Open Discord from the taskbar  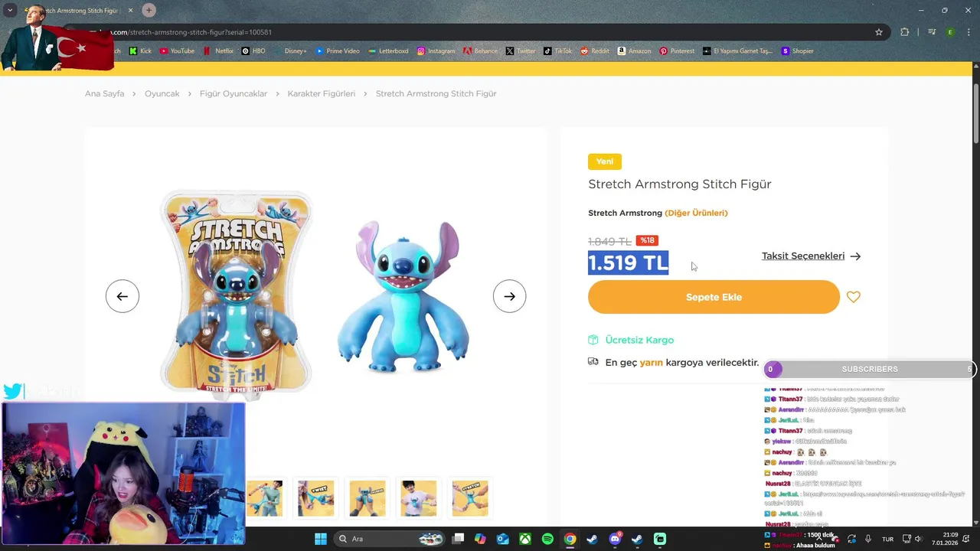(615, 539)
